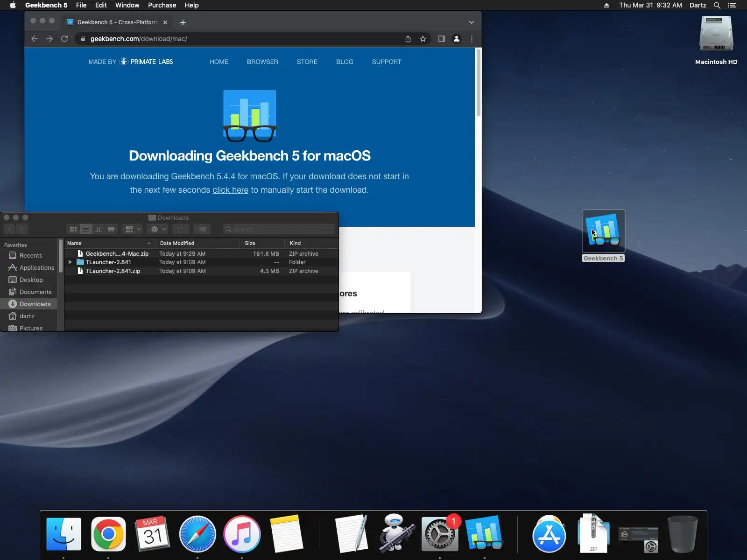
Task: Open the Edit menu
Action: point(101,5)
